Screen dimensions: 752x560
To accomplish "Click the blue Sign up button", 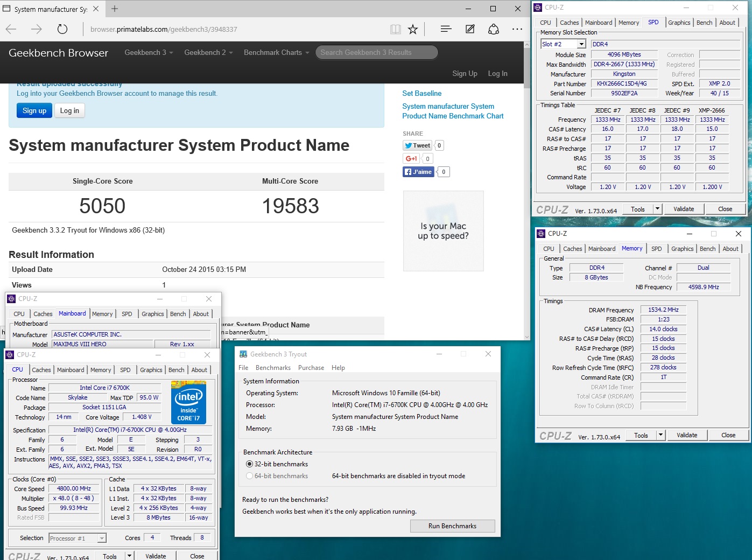I will [x=34, y=111].
